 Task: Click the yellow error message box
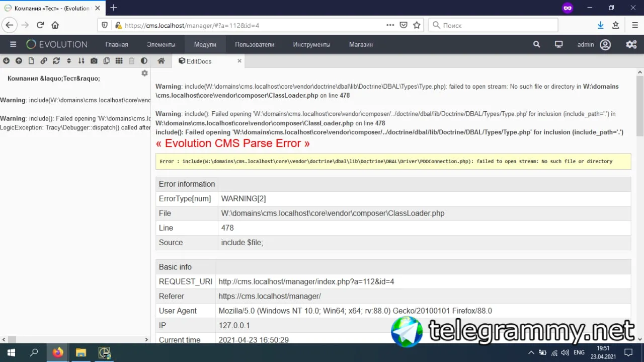point(393,161)
